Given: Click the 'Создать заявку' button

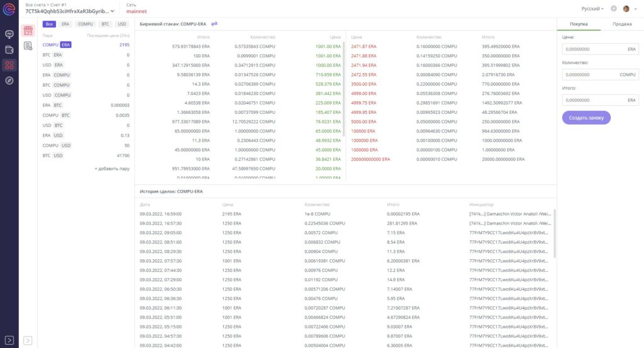Looking at the screenshot, I should coord(586,118).
